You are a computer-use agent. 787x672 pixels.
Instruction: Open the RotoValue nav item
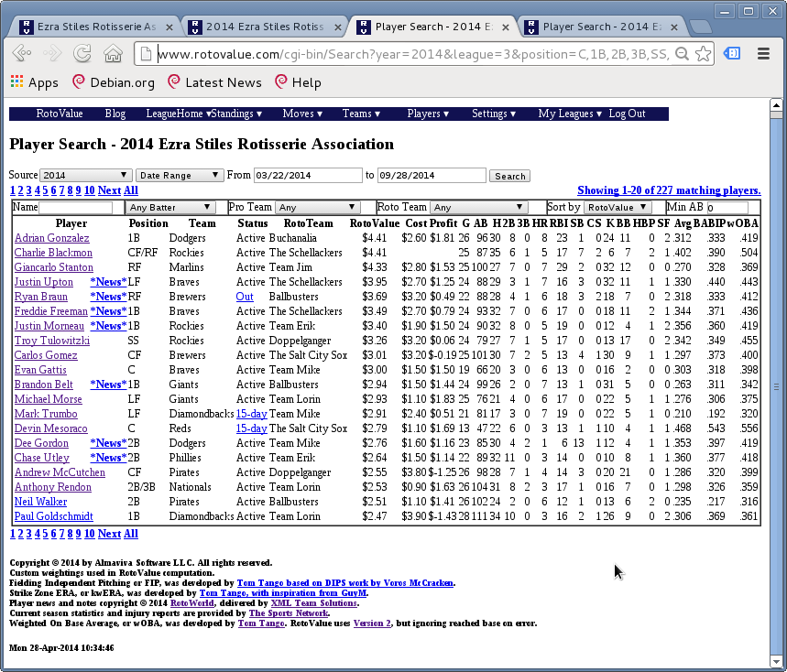pos(60,114)
